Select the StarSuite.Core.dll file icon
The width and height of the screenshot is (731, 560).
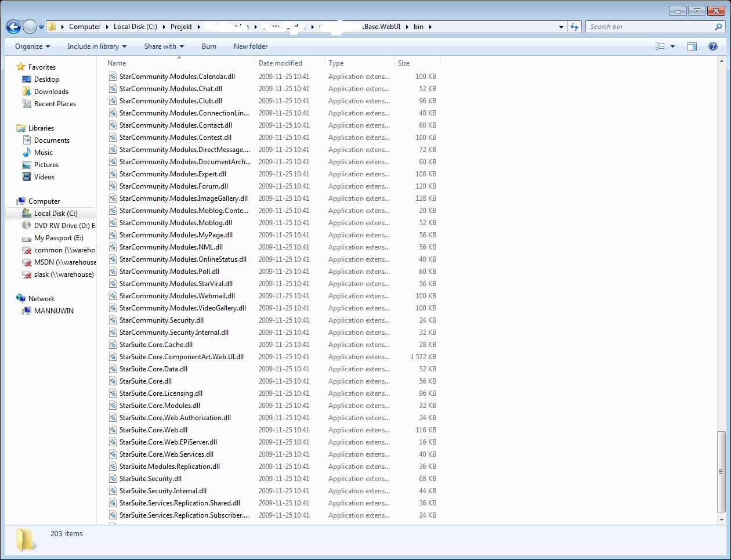[113, 381]
